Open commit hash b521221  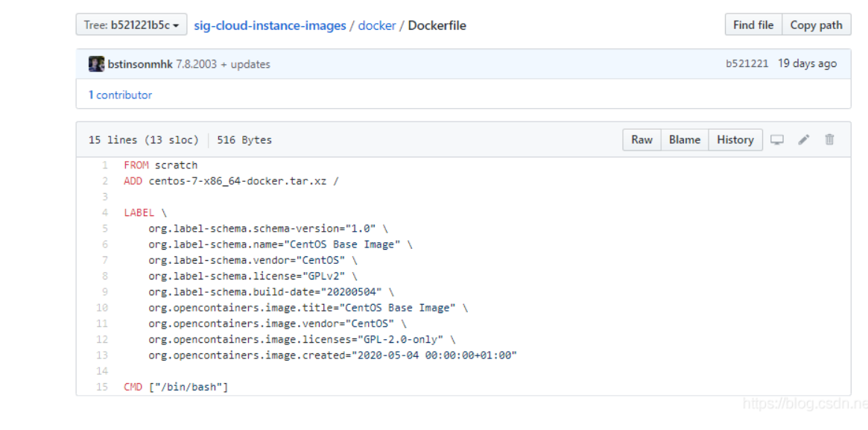[x=747, y=64]
